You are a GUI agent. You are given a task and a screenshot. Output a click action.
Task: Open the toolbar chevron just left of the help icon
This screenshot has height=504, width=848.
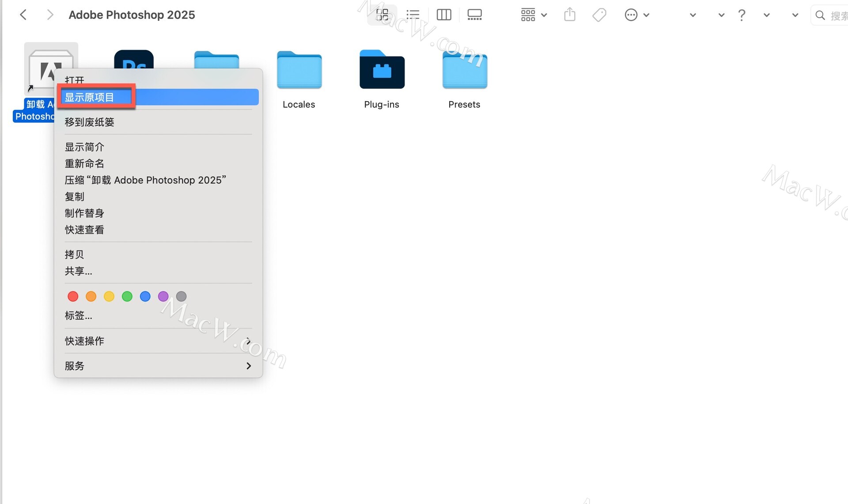721,15
